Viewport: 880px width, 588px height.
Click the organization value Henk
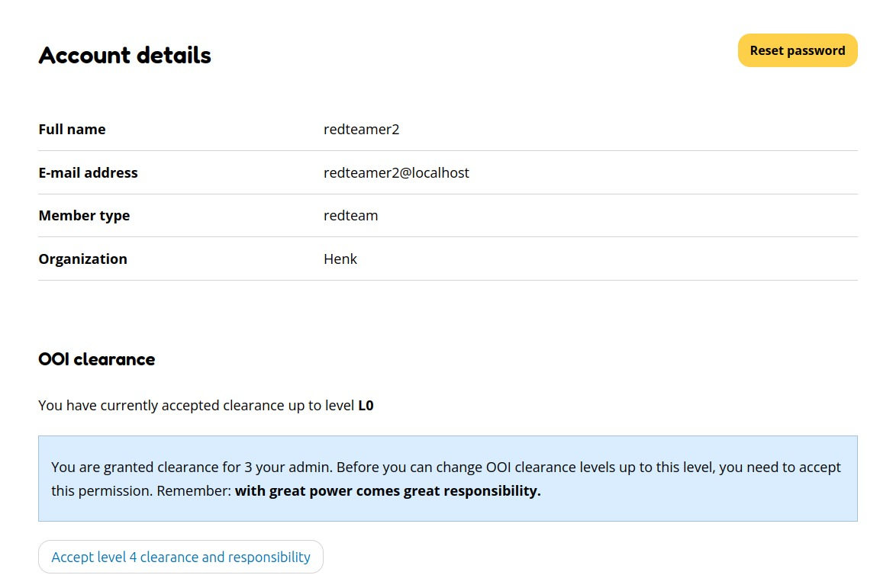point(340,259)
